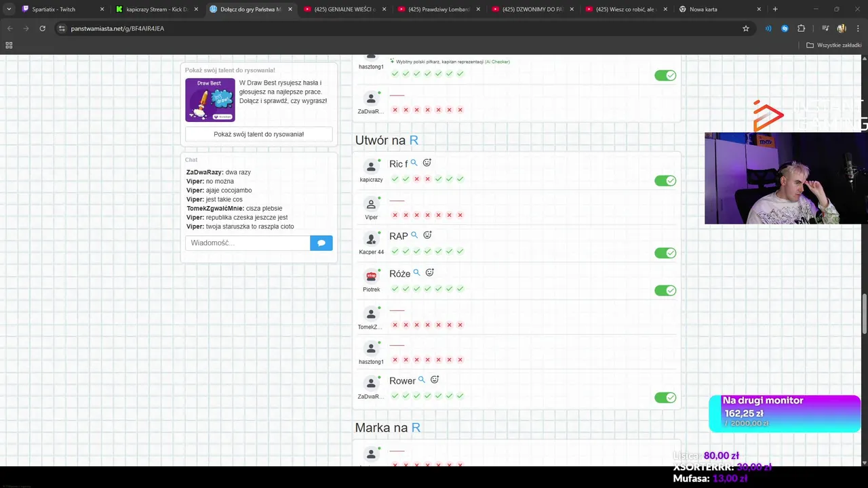Open the Draw Best game thumbnail
Viewport: 868px width, 488px height.
click(x=210, y=100)
